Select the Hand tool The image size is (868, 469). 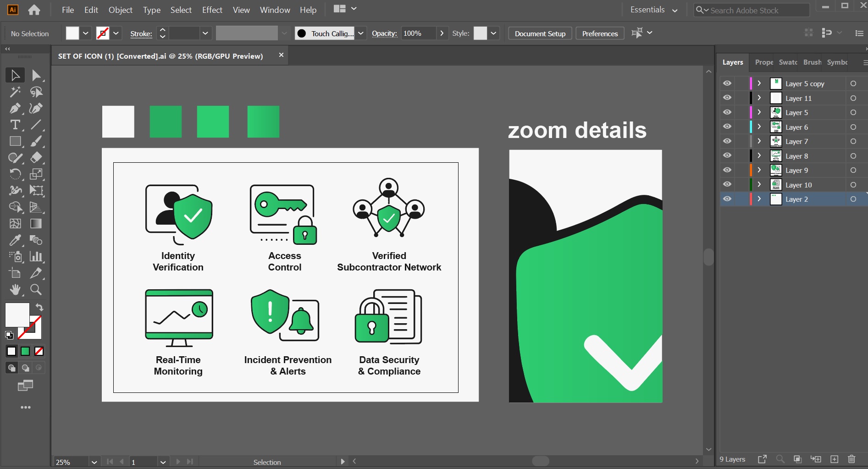click(x=15, y=289)
